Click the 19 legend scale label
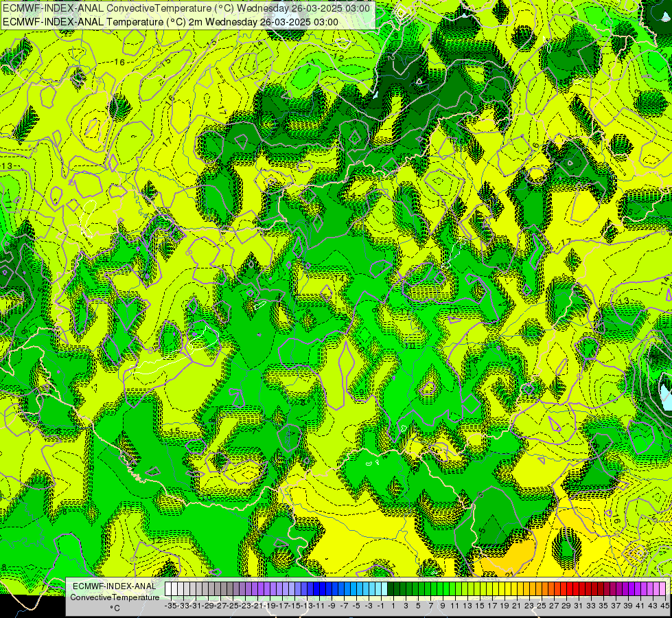672x618 pixels. click(505, 606)
